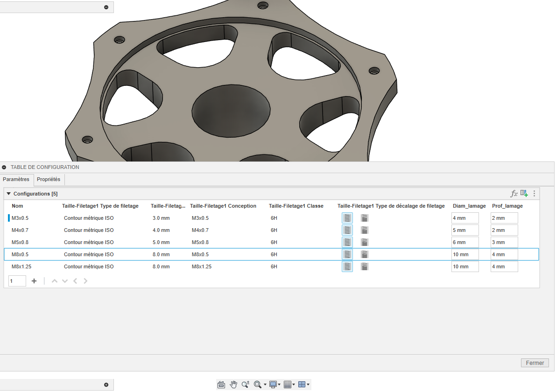Select modeled thread offset for M3x0.5 row
Screen dimensions: 556x392
(347, 218)
